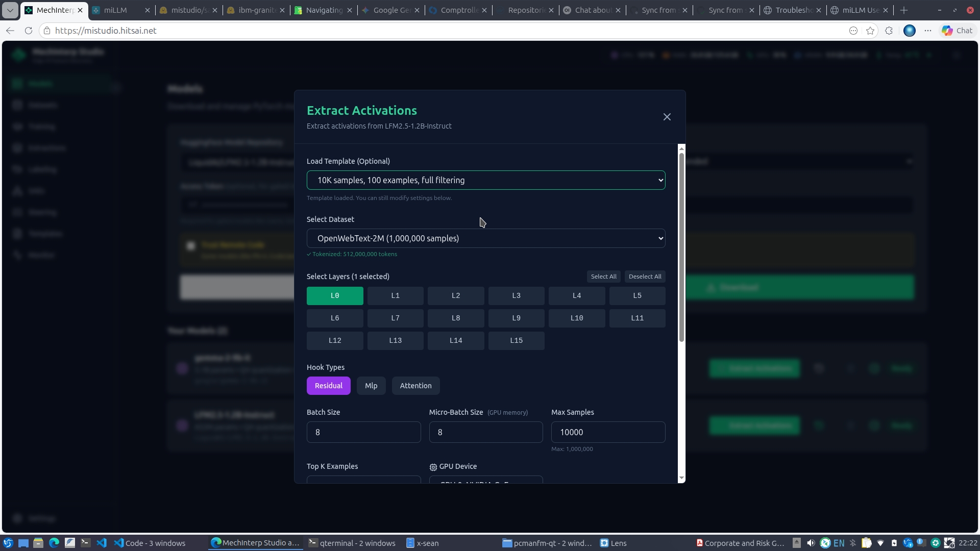Toggle layer L6 selection

coord(335,318)
